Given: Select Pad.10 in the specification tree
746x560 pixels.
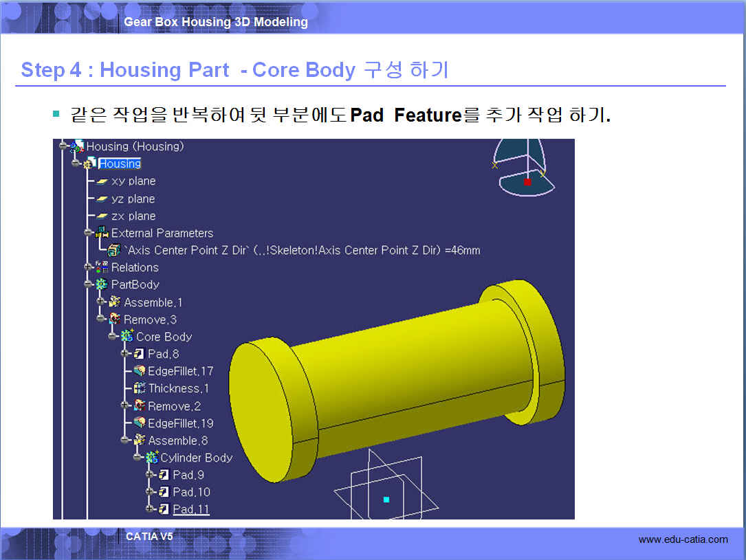Looking at the screenshot, I should coord(191,492).
